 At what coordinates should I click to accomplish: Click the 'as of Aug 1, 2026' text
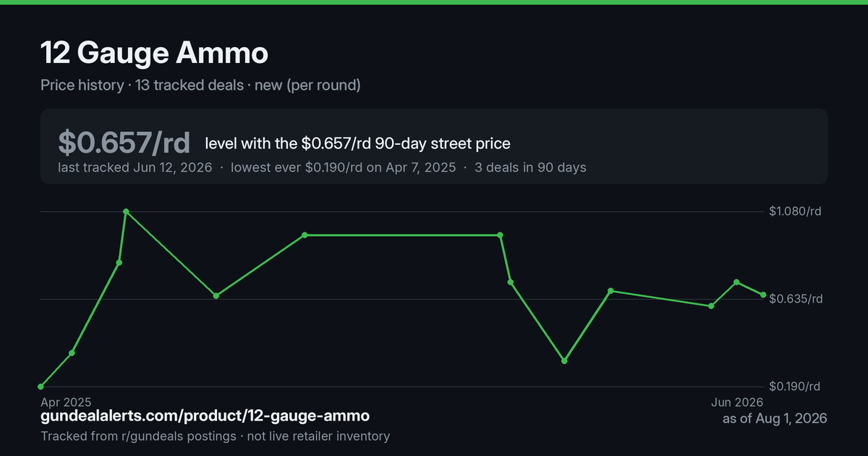click(x=775, y=418)
